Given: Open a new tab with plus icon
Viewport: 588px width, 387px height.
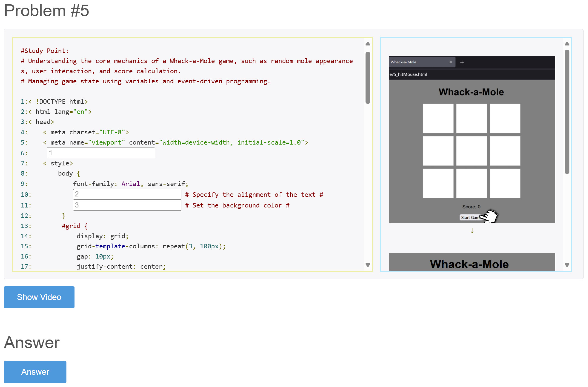Looking at the screenshot, I should 462,62.
